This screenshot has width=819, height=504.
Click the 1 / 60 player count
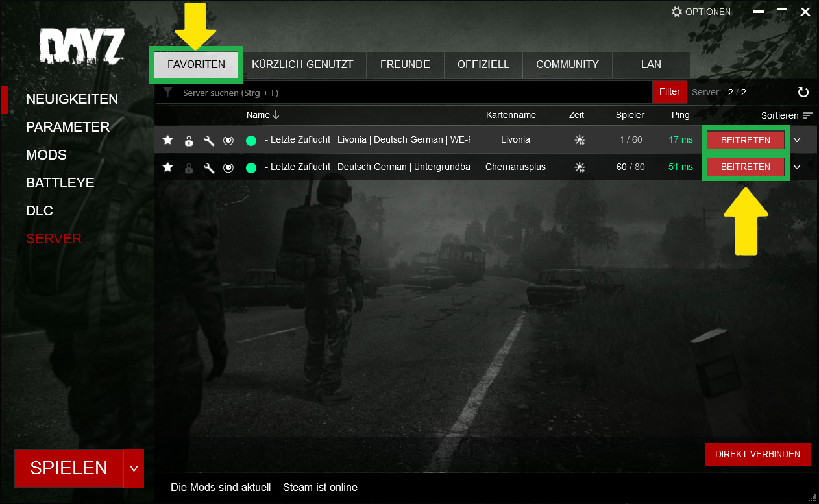point(630,139)
